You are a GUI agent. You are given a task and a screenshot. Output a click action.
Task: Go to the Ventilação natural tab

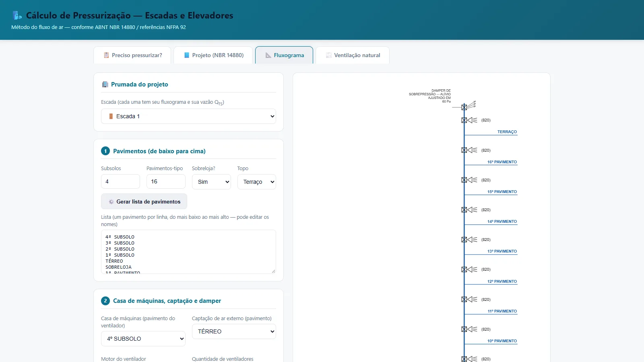[353, 55]
